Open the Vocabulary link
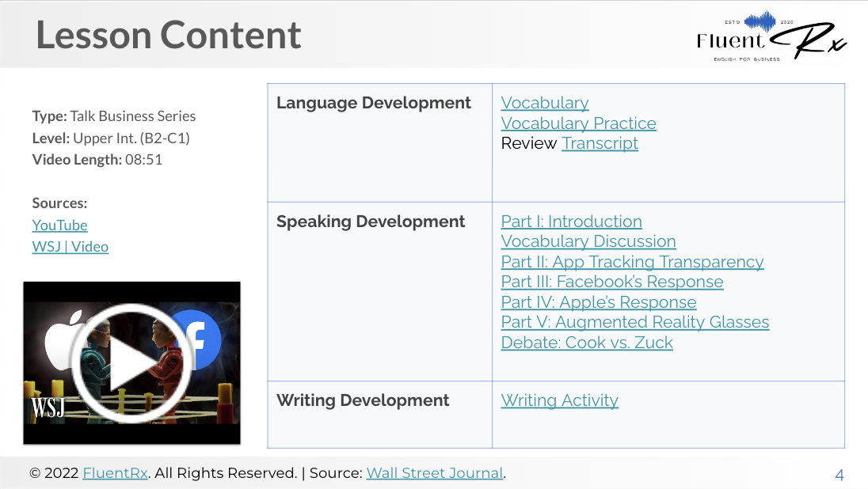Image resolution: width=868 pixels, height=489 pixels. tap(545, 103)
